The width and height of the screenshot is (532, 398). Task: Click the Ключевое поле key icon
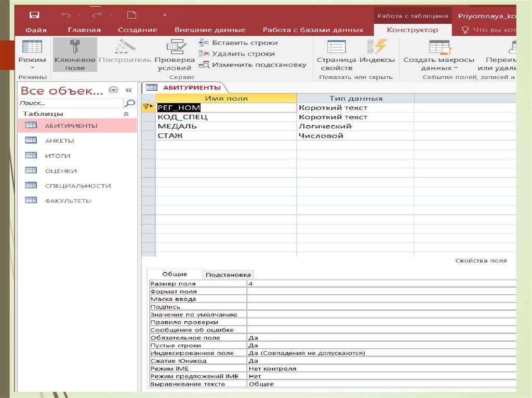click(x=75, y=47)
